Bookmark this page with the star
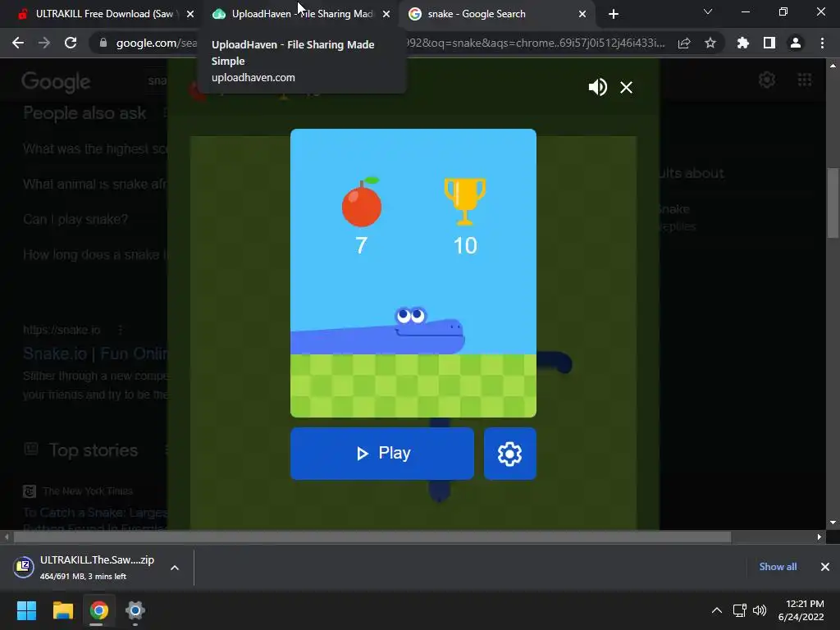Viewport: 840px width, 630px height. 710,43
